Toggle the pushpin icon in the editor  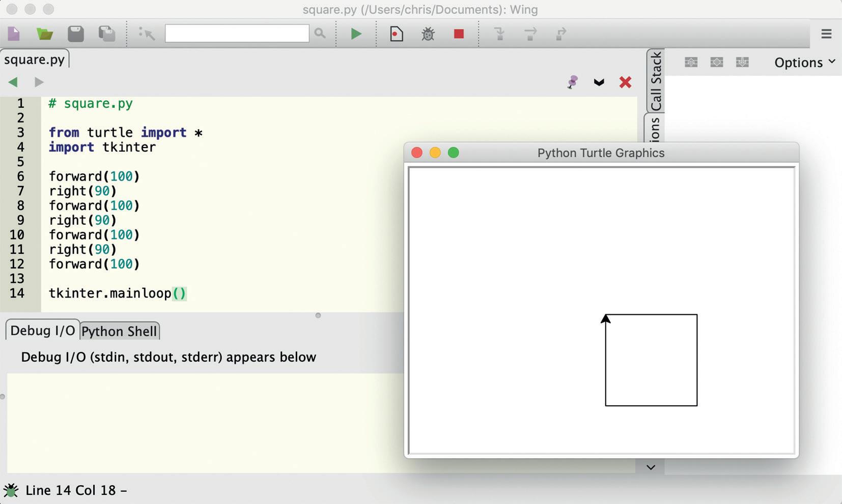coord(572,82)
